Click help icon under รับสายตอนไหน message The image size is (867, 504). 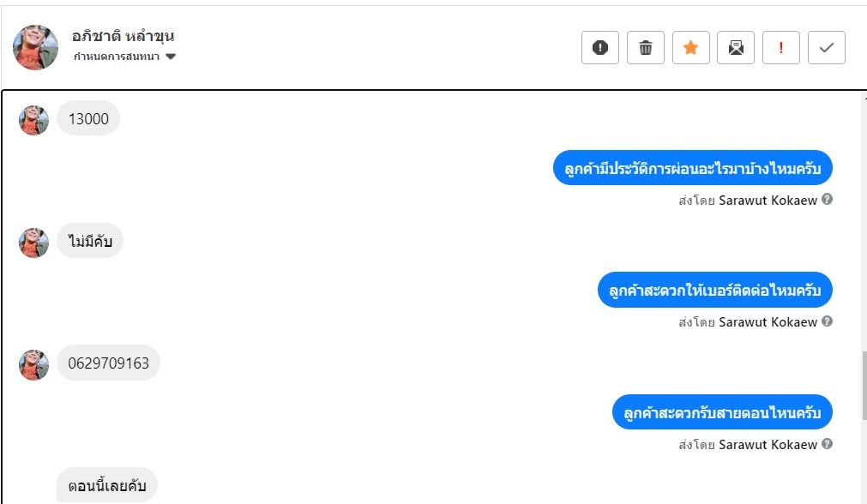click(x=828, y=444)
